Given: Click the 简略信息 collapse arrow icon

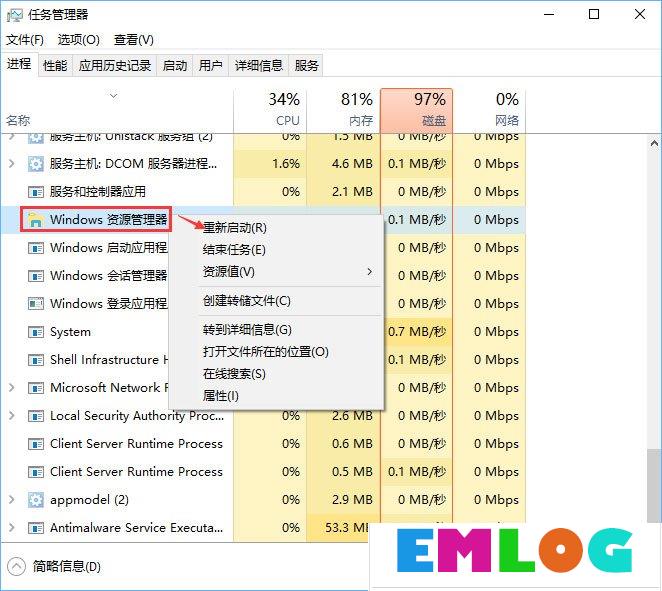Looking at the screenshot, I should (x=16, y=567).
